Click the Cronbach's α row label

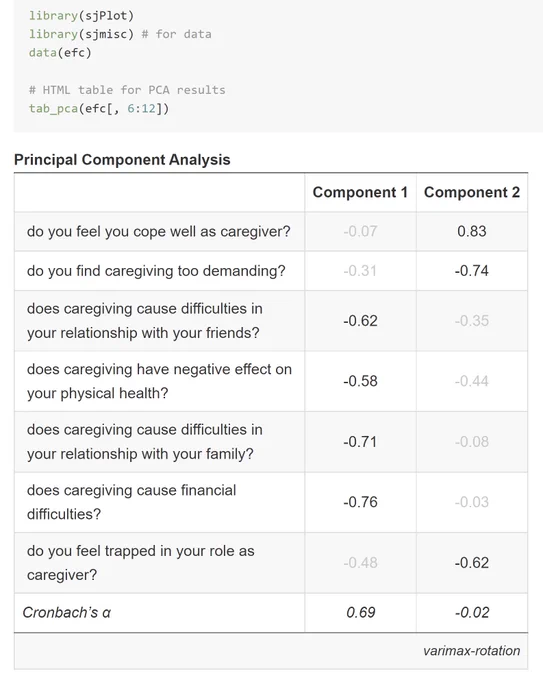click(x=66, y=612)
